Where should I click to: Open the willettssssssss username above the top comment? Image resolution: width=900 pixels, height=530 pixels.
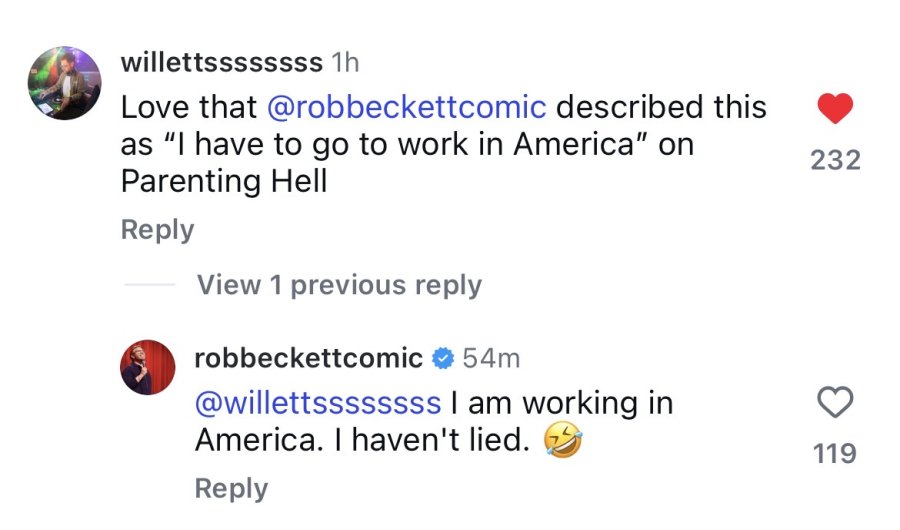222,62
